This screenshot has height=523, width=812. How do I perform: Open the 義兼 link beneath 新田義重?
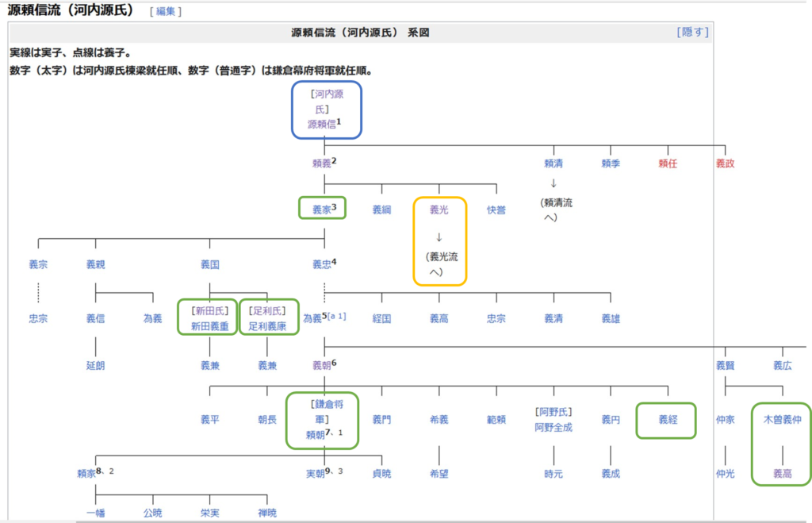209,365
